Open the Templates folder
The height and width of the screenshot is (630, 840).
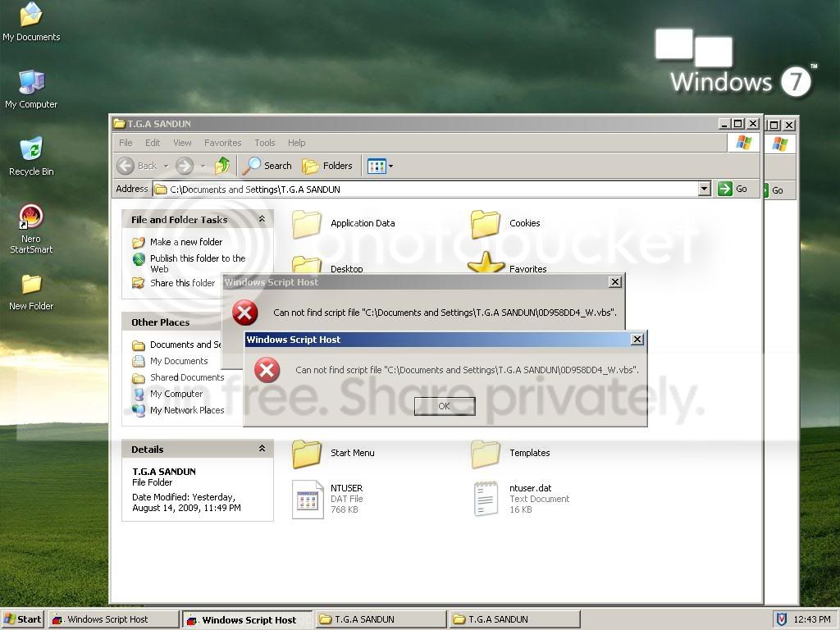510,453
